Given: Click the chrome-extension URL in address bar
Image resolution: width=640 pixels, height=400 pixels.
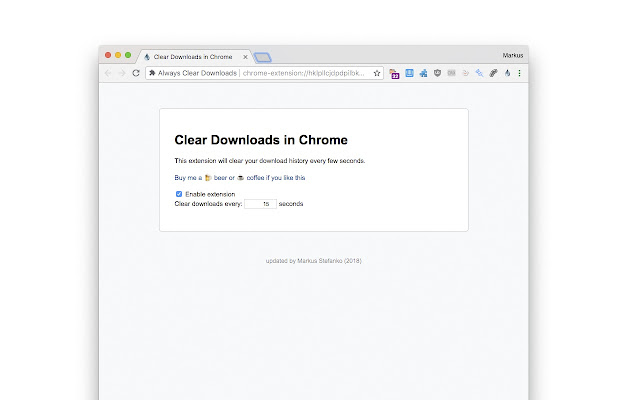Looking at the screenshot, I should pos(303,73).
